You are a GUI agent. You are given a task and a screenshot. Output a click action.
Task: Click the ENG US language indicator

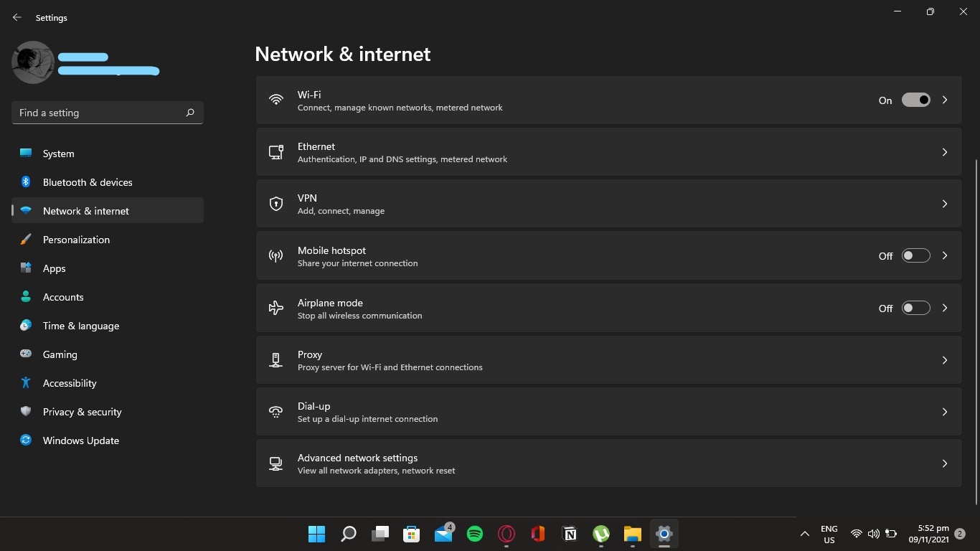point(829,534)
